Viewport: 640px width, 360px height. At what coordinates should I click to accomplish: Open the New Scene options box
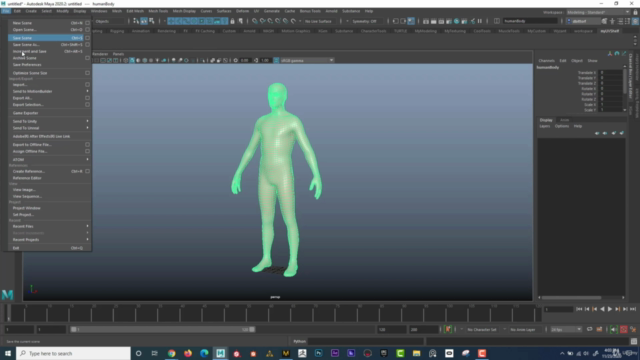tap(87, 23)
